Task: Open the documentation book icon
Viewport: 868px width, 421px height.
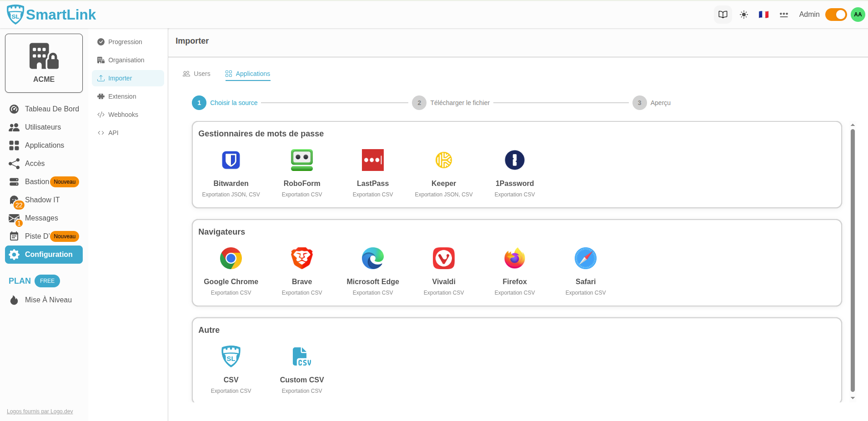Action: [x=723, y=15]
